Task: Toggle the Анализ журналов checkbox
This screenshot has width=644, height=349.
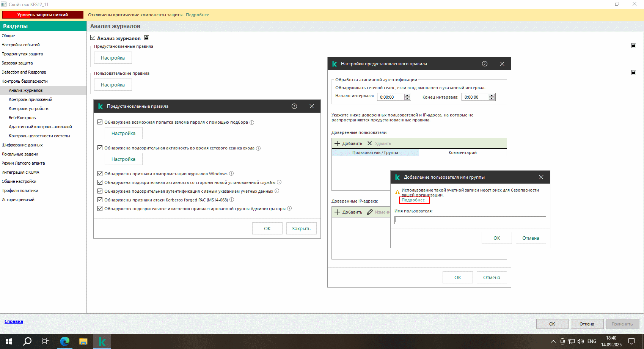Action: (x=93, y=38)
